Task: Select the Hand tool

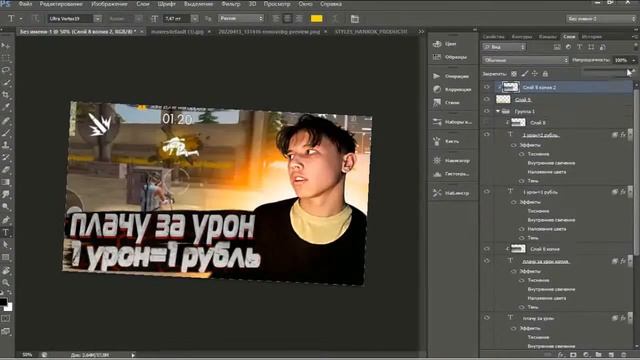Action: 6,270
